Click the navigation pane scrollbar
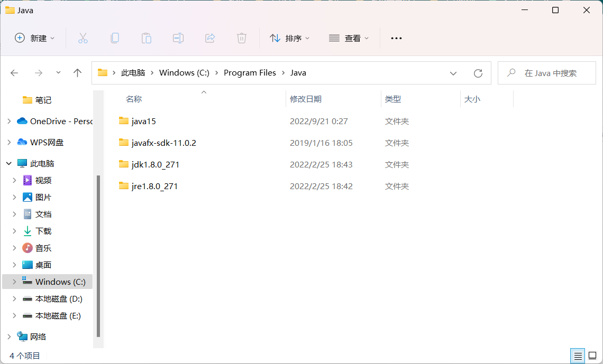 click(98, 256)
